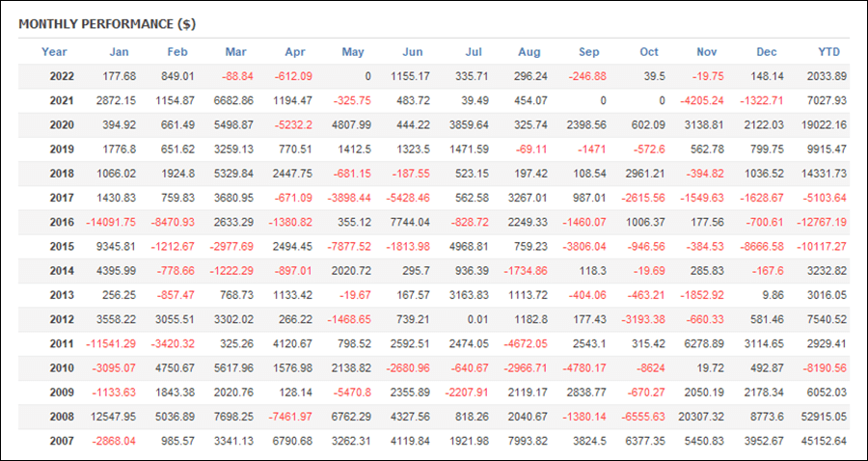This screenshot has width=868, height=461.
Task: Click 2012 July value 0.01
Action: 478,320
